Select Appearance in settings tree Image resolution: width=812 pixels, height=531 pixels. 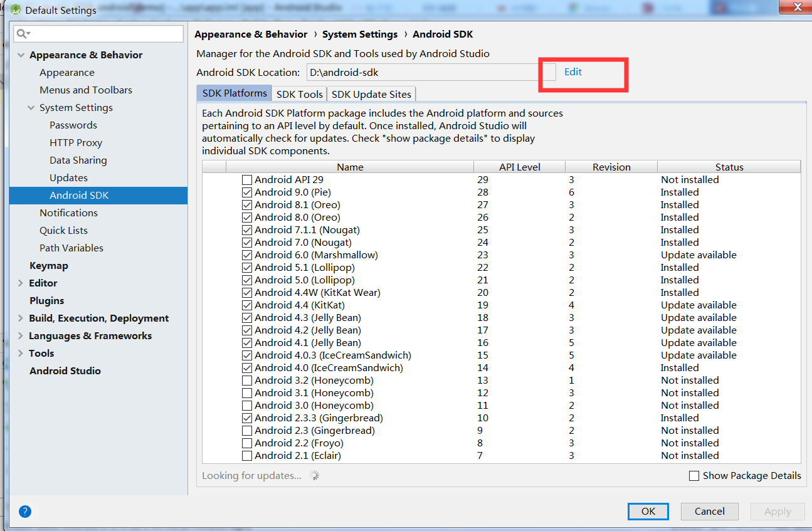pyautogui.click(x=67, y=73)
